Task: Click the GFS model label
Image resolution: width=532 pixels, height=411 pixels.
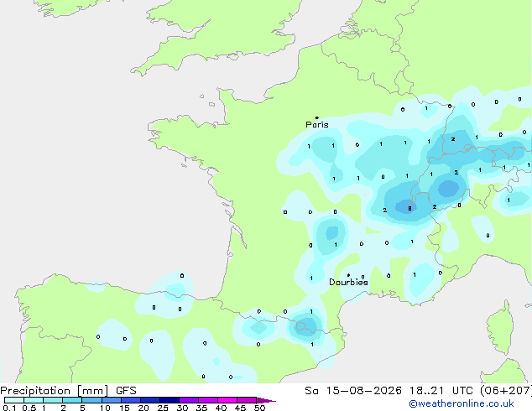Action: (x=126, y=391)
